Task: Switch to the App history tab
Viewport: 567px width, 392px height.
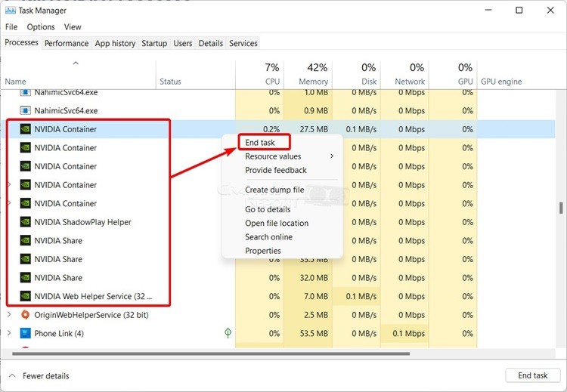Action: tap(115, 43)
